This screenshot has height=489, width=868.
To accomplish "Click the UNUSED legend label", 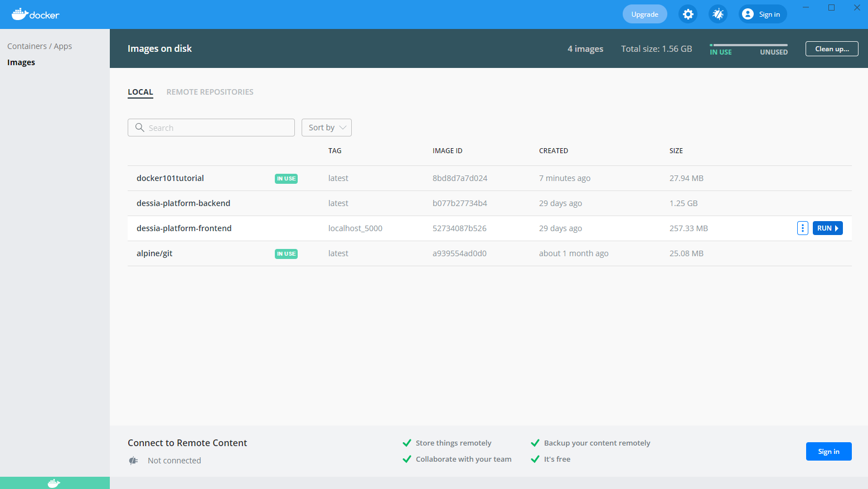I will (x=774, y=52).
